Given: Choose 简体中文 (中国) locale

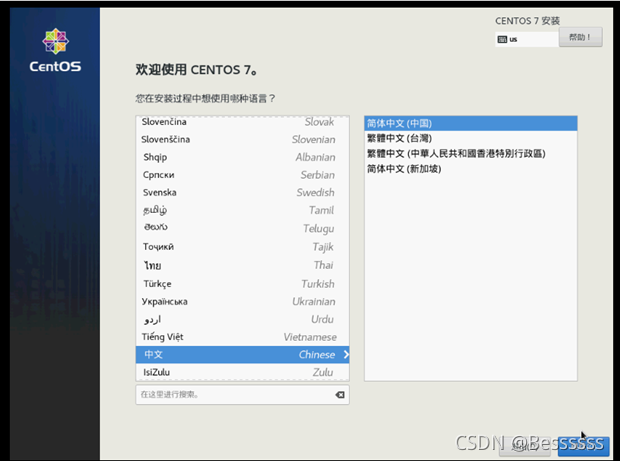Looking at the screenshot, I should 471,123.
